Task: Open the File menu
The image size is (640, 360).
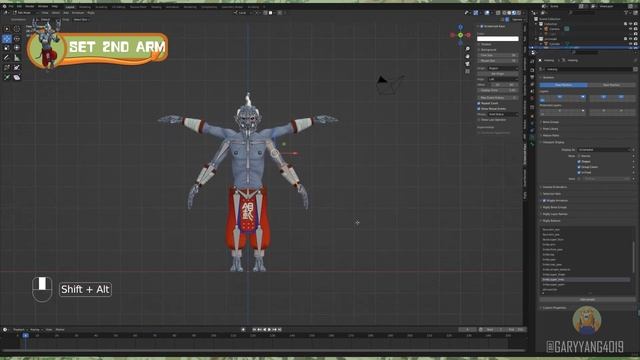Action: tap(11, 7)
